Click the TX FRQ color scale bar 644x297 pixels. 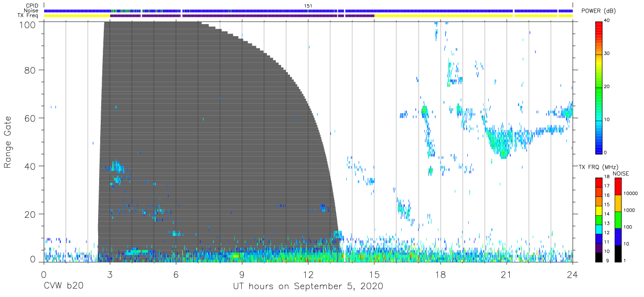point(598,219)
